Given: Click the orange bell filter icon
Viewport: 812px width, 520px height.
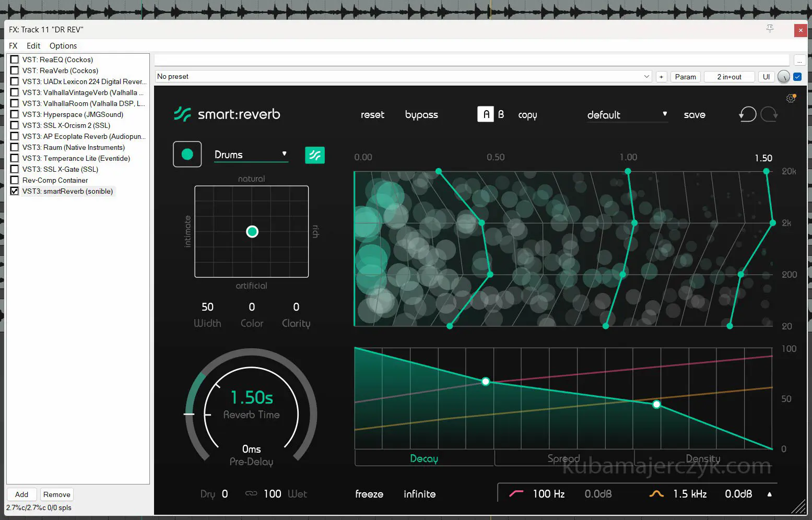Looking at the screenshot, I should [x=656, y=493].
